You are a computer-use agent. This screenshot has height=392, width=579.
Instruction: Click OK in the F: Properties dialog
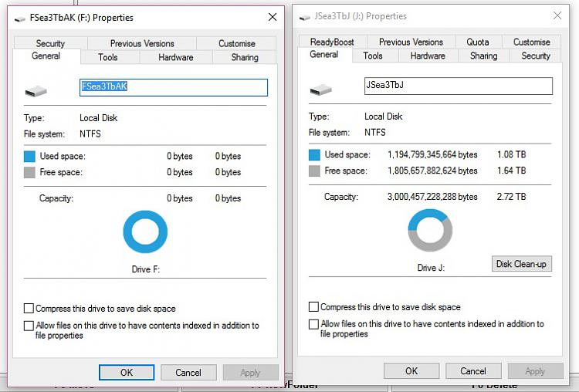pos(127,373)
